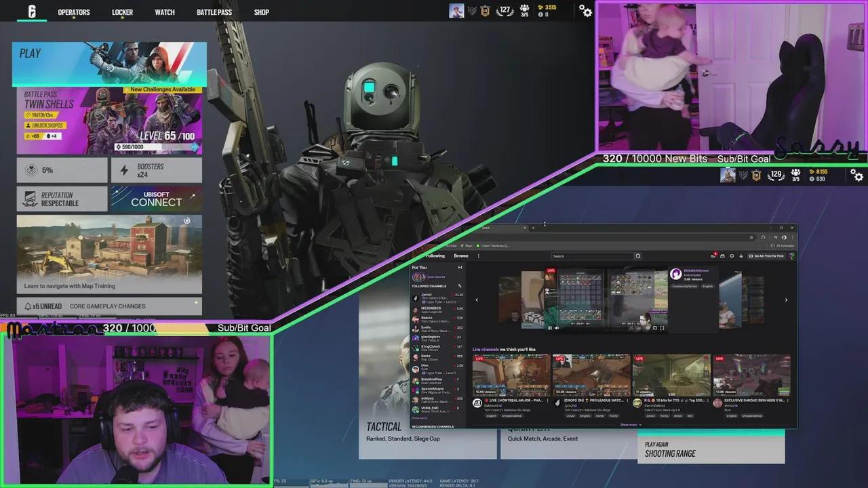Click the 6% tile

click(x=62, y=170)
